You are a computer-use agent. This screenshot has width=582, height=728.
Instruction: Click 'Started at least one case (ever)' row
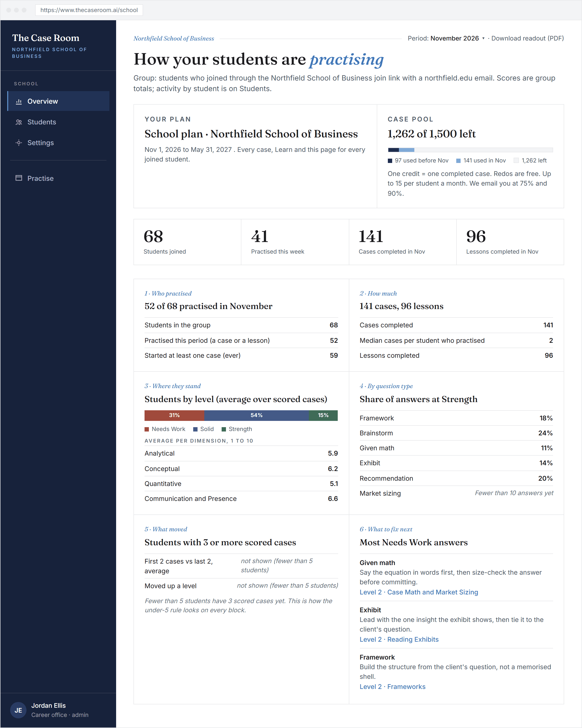[241, 355]
